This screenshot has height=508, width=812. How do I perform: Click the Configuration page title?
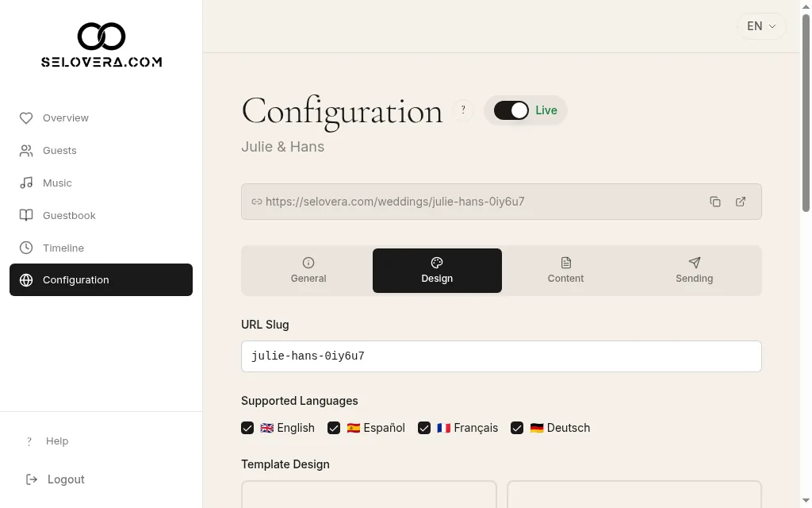(x=343, y=111)
